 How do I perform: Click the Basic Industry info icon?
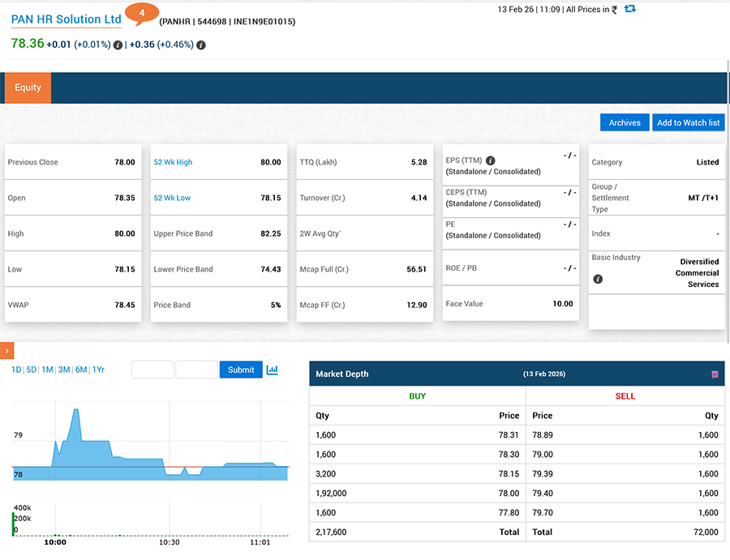coord(598,279)
